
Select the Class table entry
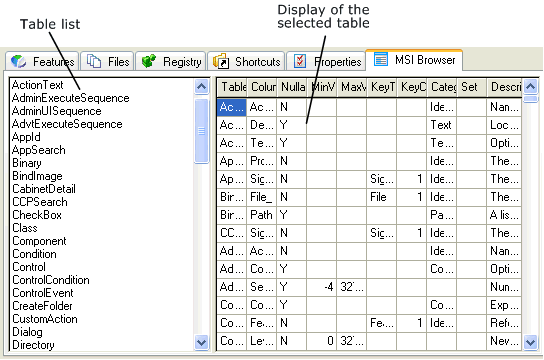click(x=25, y=228)
